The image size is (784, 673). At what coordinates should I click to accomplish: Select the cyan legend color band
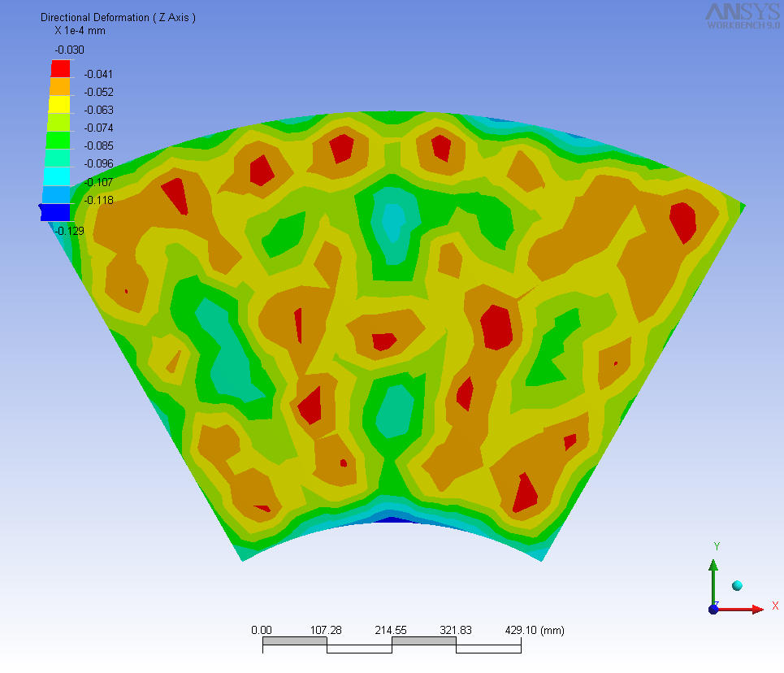(57, 176)
